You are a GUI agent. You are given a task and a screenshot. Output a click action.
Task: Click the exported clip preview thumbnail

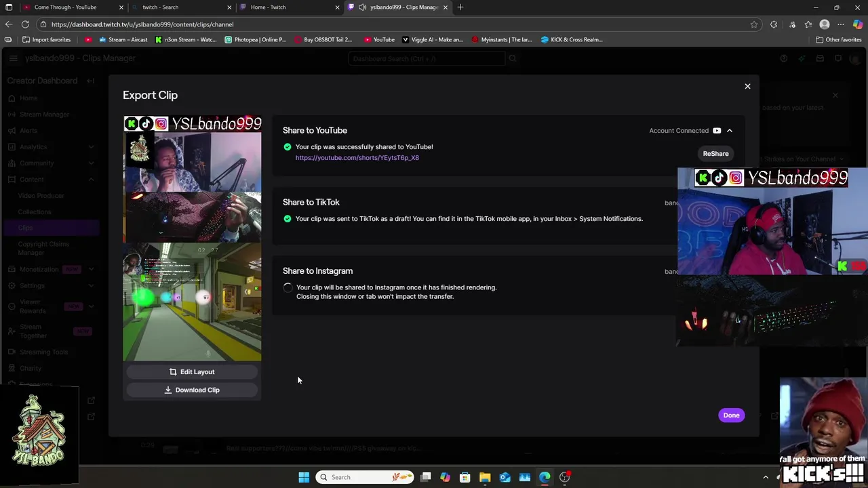192,238
